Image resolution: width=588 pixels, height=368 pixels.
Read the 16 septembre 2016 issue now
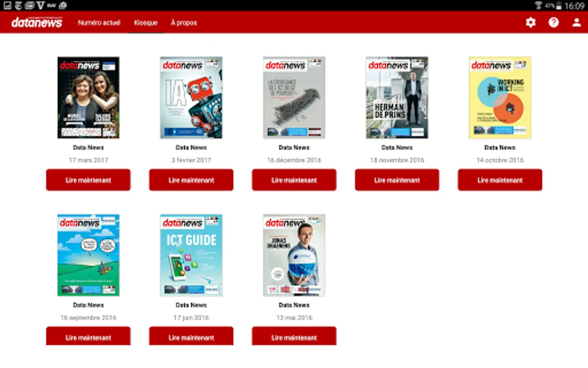(x=88, y=336)
